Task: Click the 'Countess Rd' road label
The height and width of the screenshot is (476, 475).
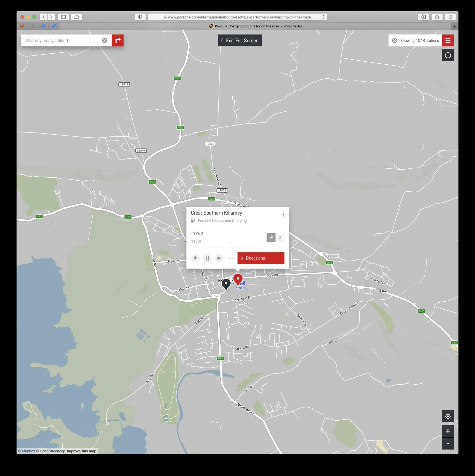Action: point(243,298)
